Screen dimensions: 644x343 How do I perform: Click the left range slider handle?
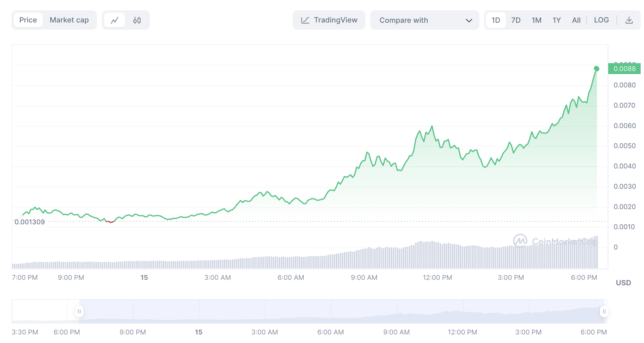(79, 311)
